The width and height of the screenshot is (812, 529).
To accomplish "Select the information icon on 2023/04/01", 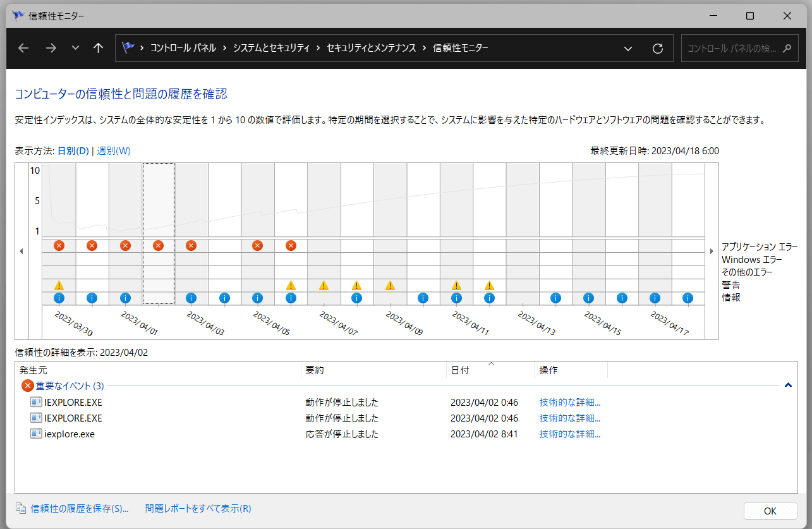I will [x=125, y=298].
